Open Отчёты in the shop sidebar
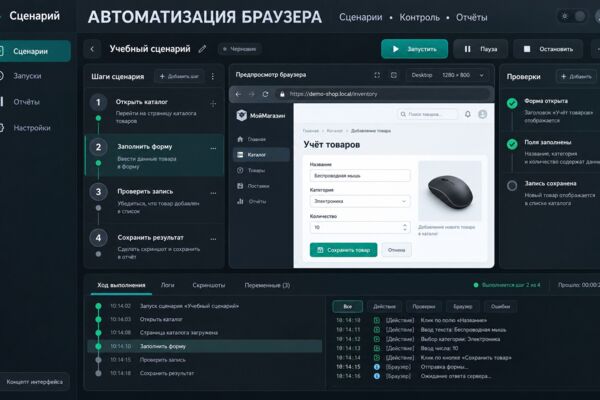 [261, 201]
